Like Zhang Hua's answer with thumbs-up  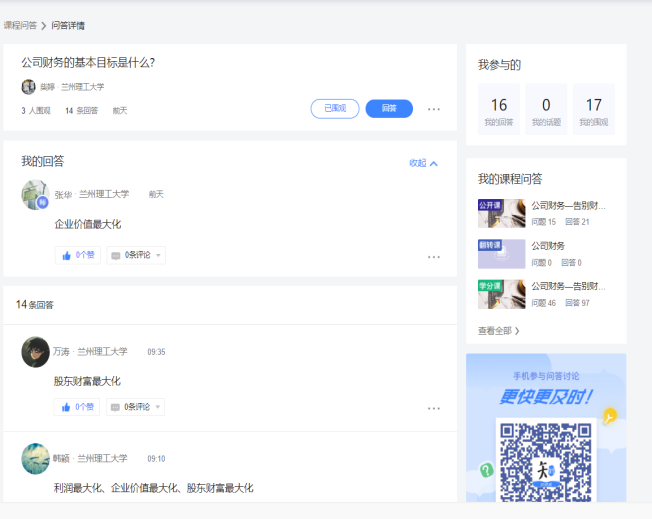[x=78, y=255]
